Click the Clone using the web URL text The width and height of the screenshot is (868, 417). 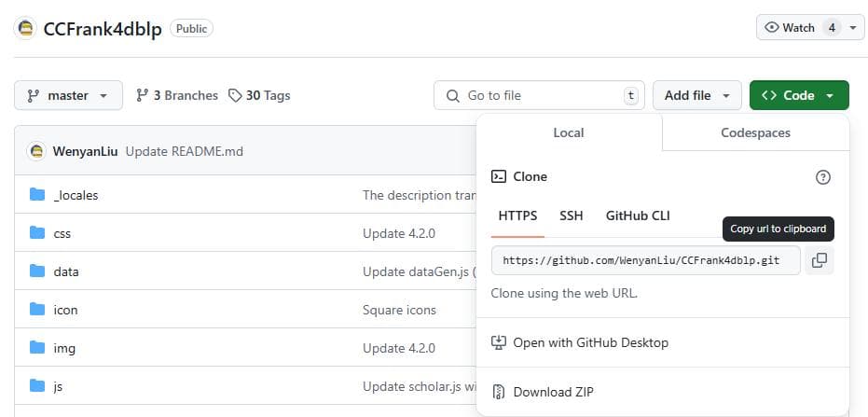pos(564,293)
